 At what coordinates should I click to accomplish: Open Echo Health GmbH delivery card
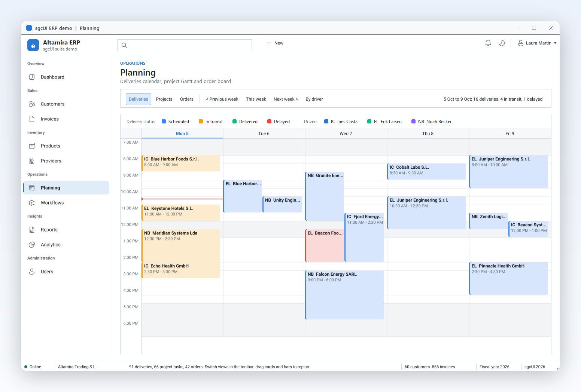click(180, 270)
